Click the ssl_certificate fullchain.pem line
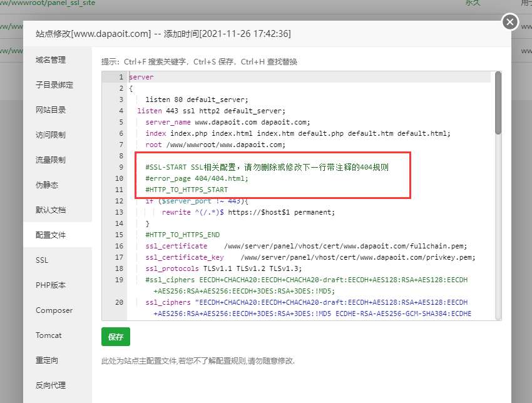Screen dimensions: 532x403 click(307, 246)
